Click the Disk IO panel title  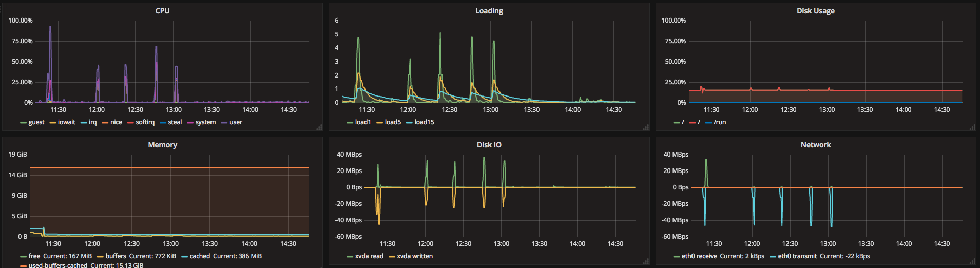click(x=489, y=145)
